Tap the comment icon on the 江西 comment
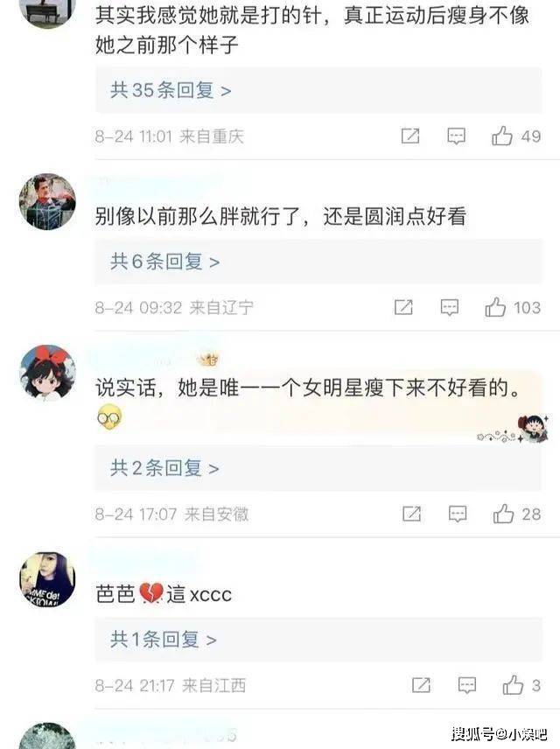Image resolution: width=560 pixels, height=749 pixels. click(467, 685)
